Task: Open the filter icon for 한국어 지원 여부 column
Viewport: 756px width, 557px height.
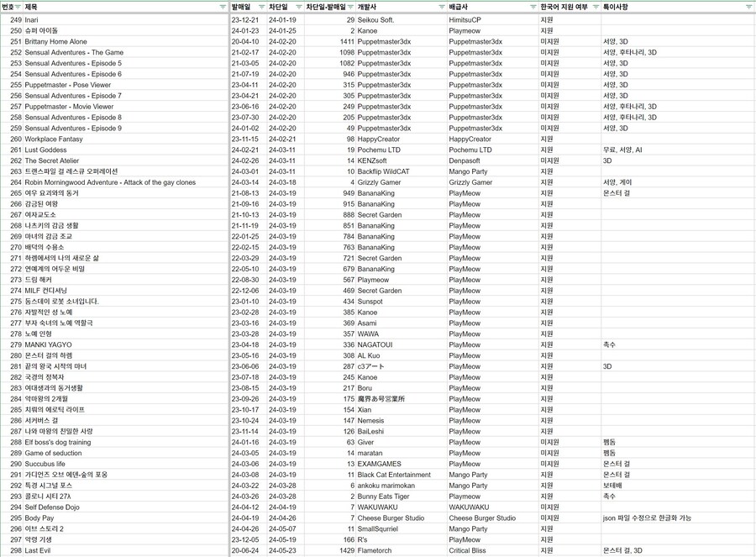Action: point(596,7)
